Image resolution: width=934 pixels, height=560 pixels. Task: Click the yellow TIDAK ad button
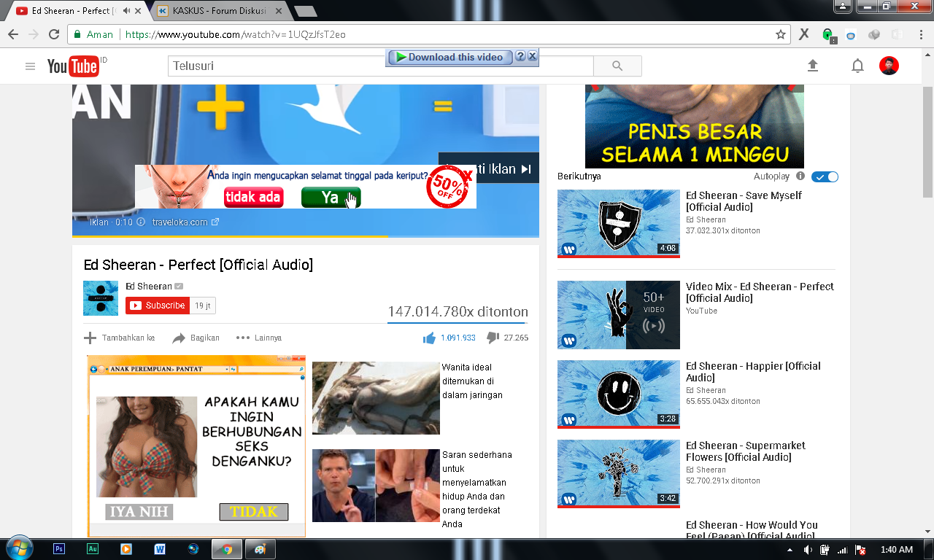pyautogui.click(x=254, y=511)
